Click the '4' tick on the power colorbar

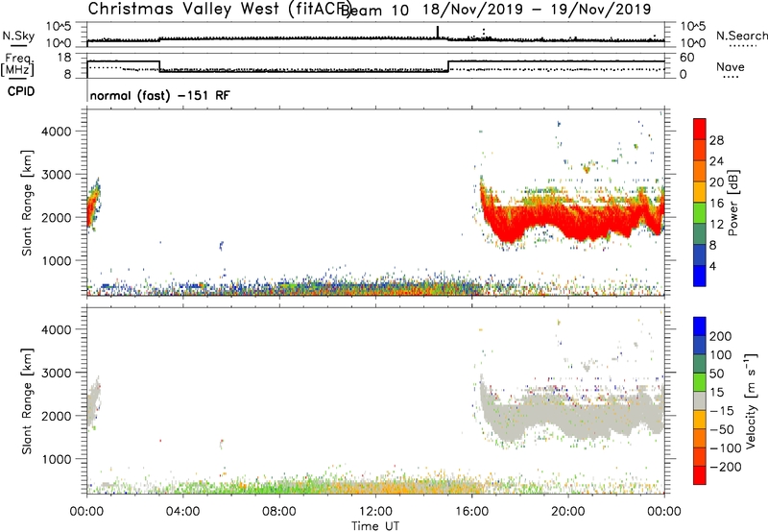712,266
